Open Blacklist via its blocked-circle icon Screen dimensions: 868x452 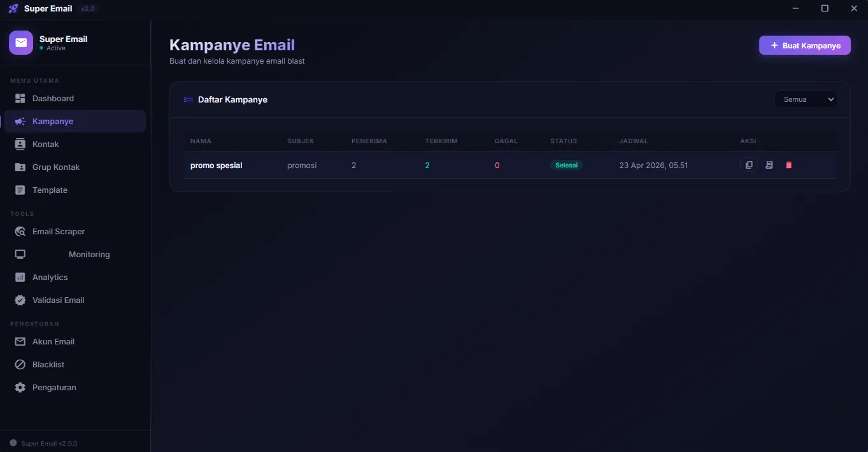[x=20, y=365]
